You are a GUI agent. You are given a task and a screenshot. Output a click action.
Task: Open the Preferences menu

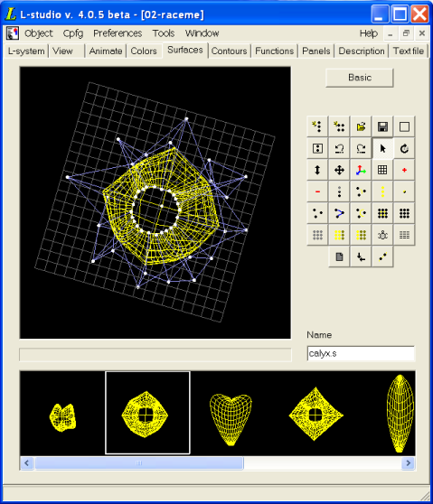[118, 33]
